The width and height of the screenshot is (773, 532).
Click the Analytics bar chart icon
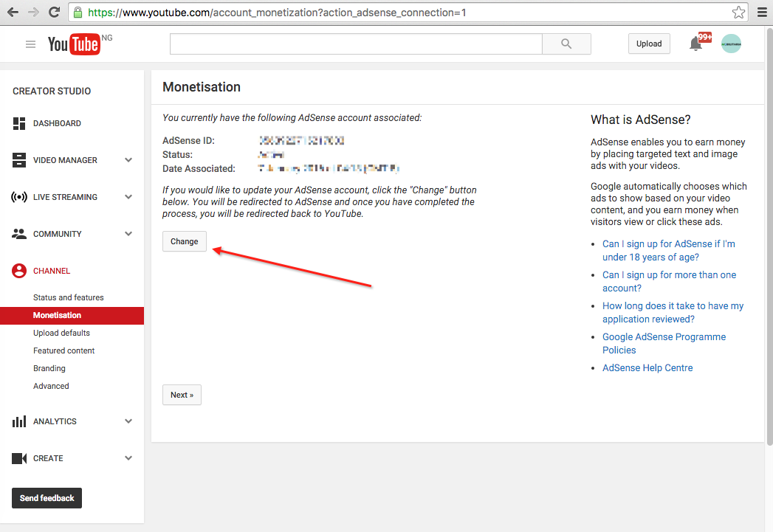(18, 421)
